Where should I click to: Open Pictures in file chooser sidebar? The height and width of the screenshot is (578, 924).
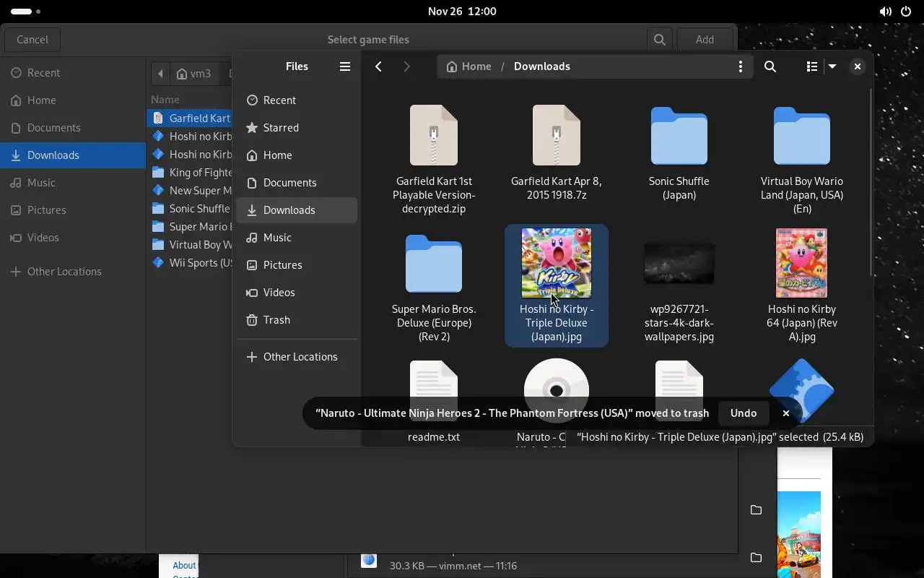coord(73,210)
